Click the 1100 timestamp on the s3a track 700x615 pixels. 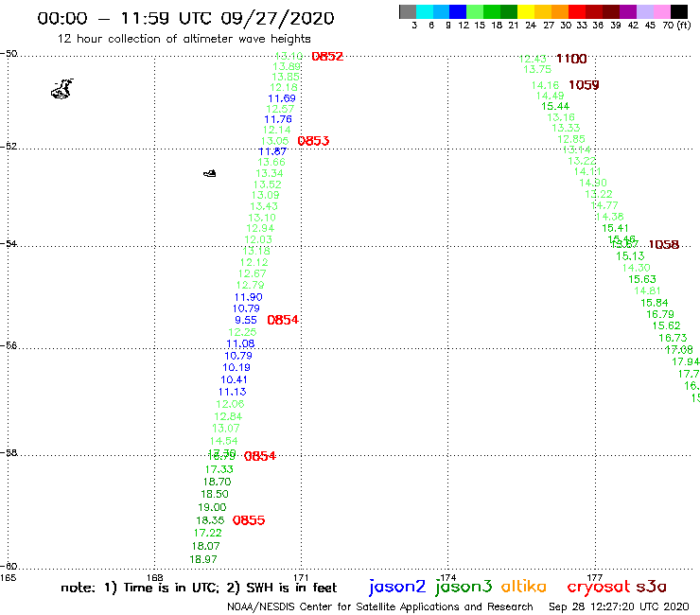(x=571, y=59)
